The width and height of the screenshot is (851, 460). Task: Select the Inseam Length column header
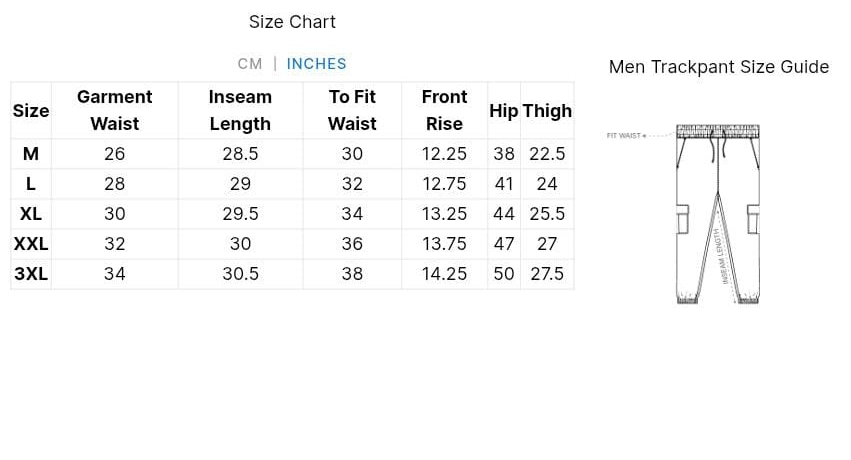(240, 110)
